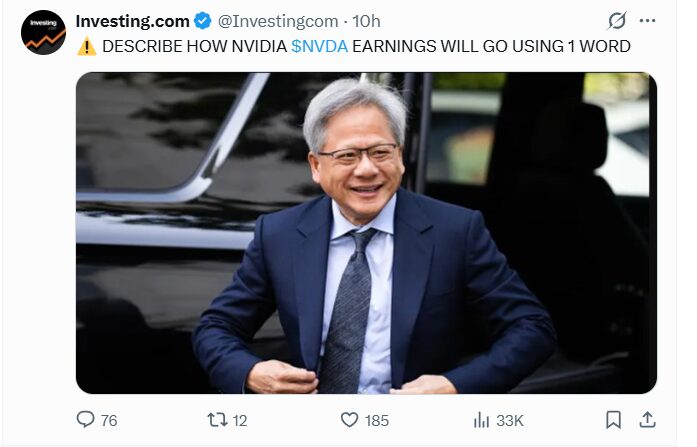Click the Investing.com profile avatar
Screen dimensions: 697x447
pos(43,32)
